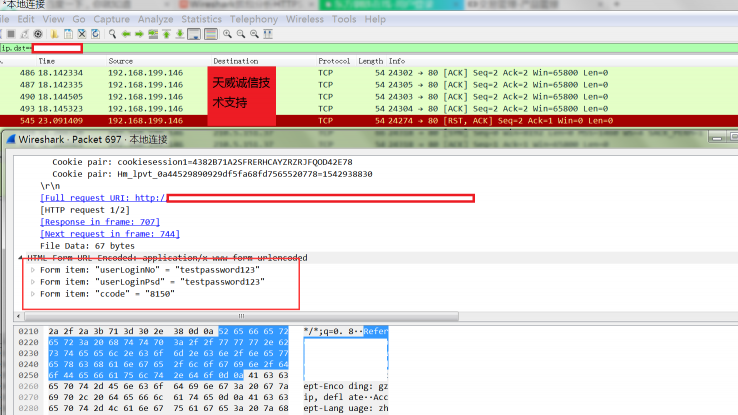Go forward in packet history
The image size is (738, 415).
pos(139,34)
